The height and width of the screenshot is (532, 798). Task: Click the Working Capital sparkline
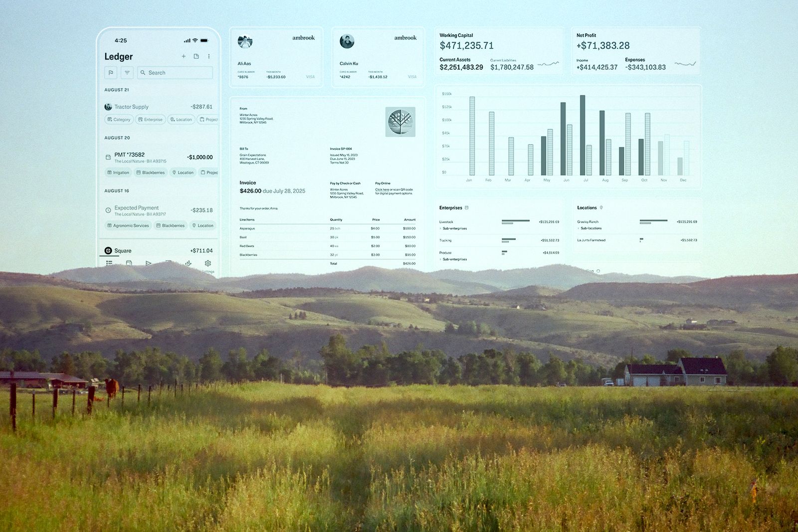(x=548, y=64)
